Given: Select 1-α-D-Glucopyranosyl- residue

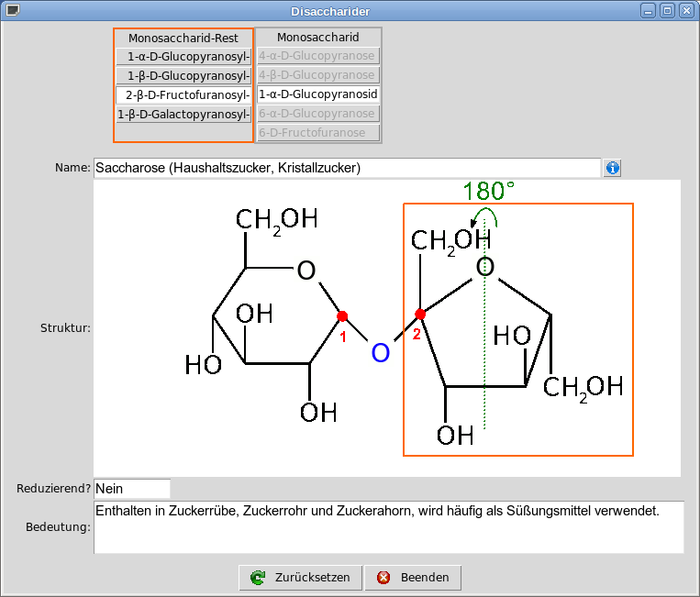Looking at the screenshot, I should pos(183,56).
